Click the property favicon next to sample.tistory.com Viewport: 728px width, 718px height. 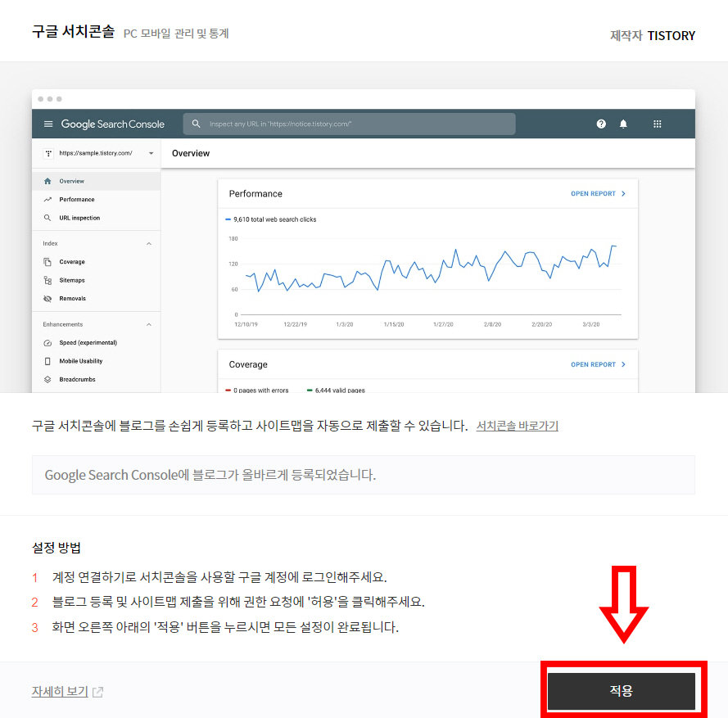pyautogui.click(x=48, y=153)
